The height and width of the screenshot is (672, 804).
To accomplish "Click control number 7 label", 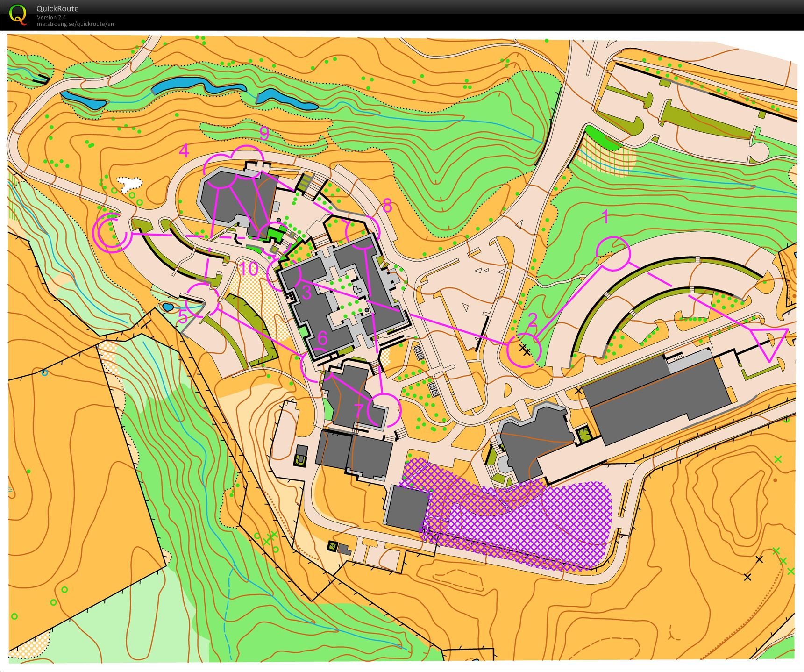I will (359, 410).
